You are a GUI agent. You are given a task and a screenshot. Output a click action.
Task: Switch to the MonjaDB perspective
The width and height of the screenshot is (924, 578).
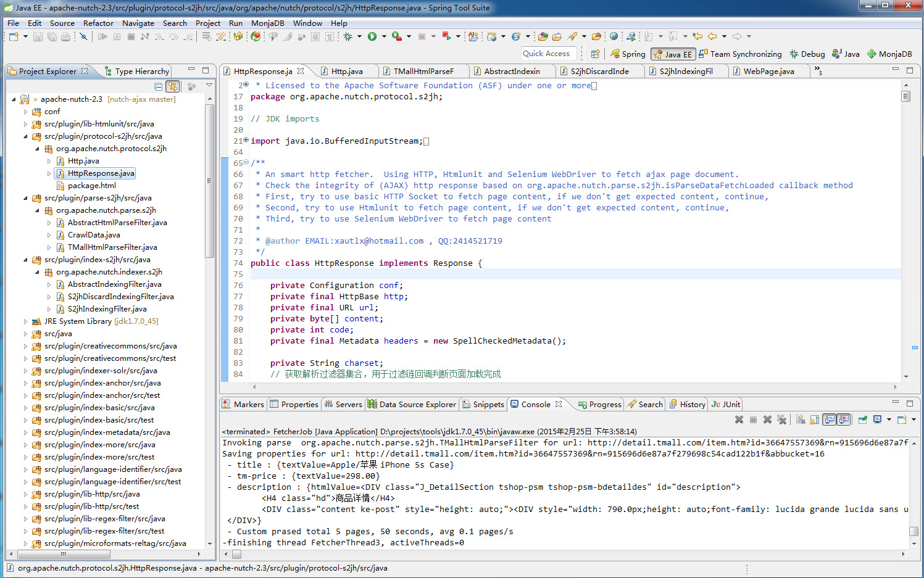click(x=889, y=54)
